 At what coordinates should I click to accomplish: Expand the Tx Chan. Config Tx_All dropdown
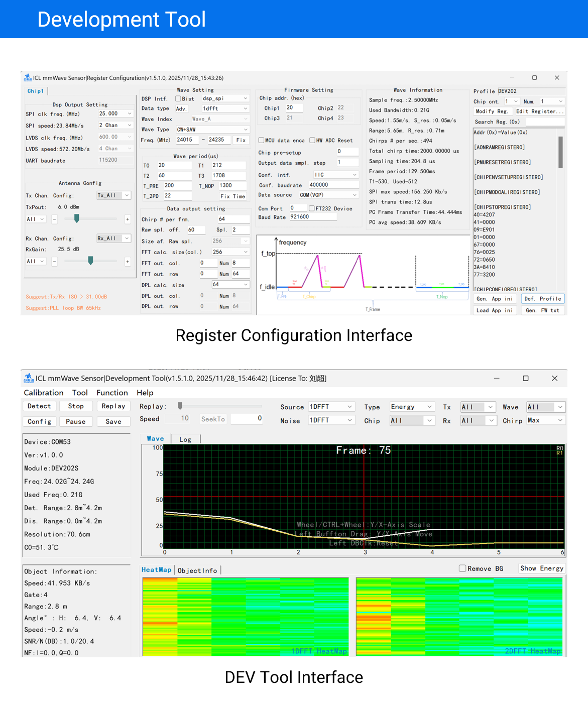[113, 195]
